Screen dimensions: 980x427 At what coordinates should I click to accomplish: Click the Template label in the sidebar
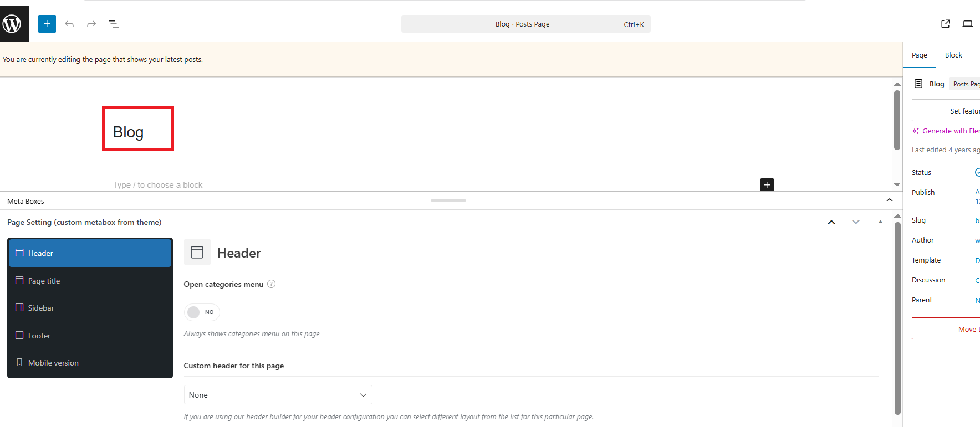(926, 260)
